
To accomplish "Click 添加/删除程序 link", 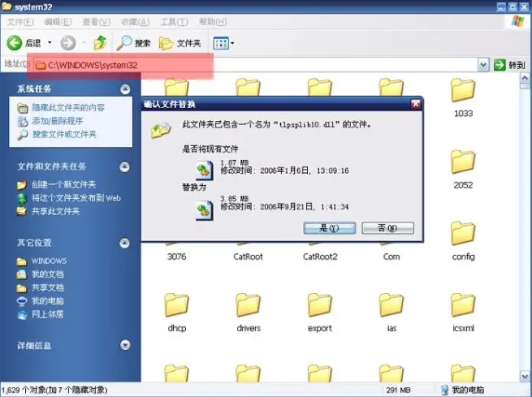I will (x=58, y=121).
